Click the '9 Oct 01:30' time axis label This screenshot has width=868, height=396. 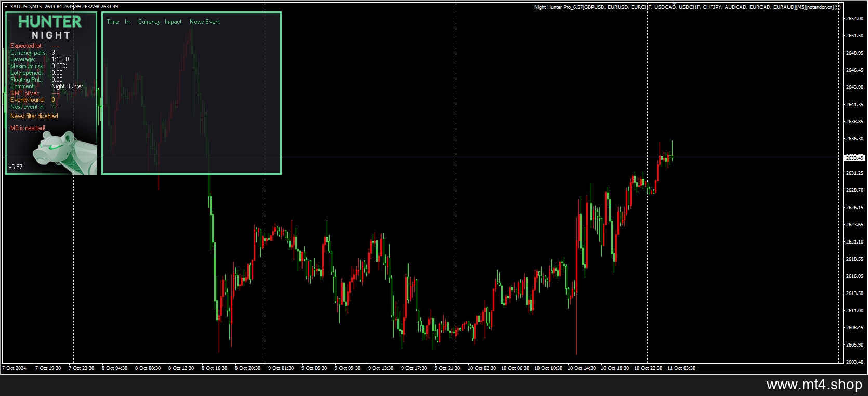click(281, 368)
